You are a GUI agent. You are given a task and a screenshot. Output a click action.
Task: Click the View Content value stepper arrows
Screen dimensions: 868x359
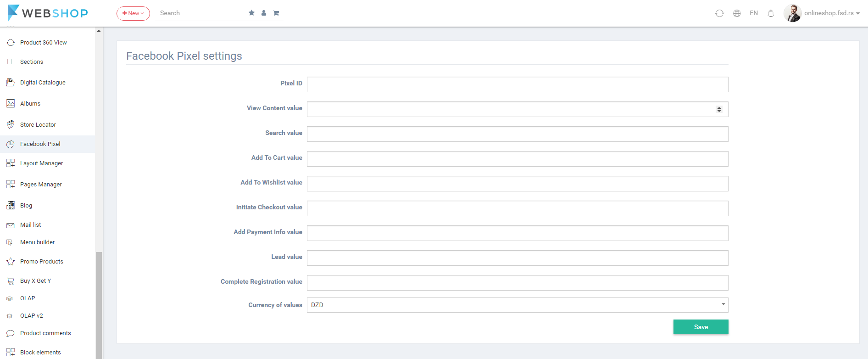pyautogui.click(x=719, y=109)
